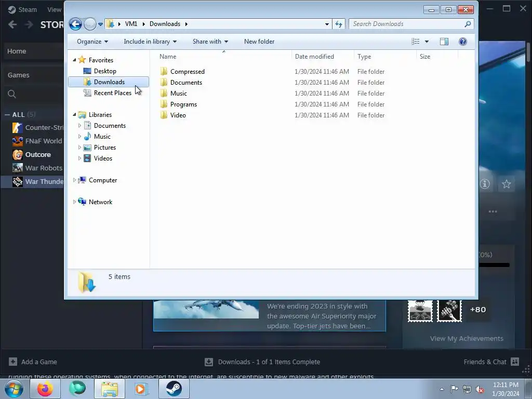
Task: Click View My Achievements link
Action: (467, 338)
